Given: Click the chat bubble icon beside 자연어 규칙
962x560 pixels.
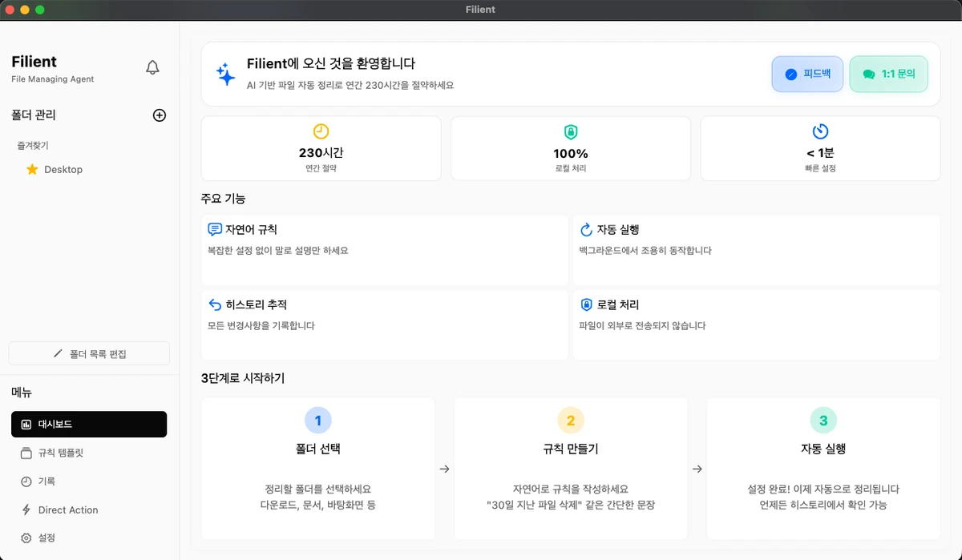Looking at the screenshot, I should point(215,230).
